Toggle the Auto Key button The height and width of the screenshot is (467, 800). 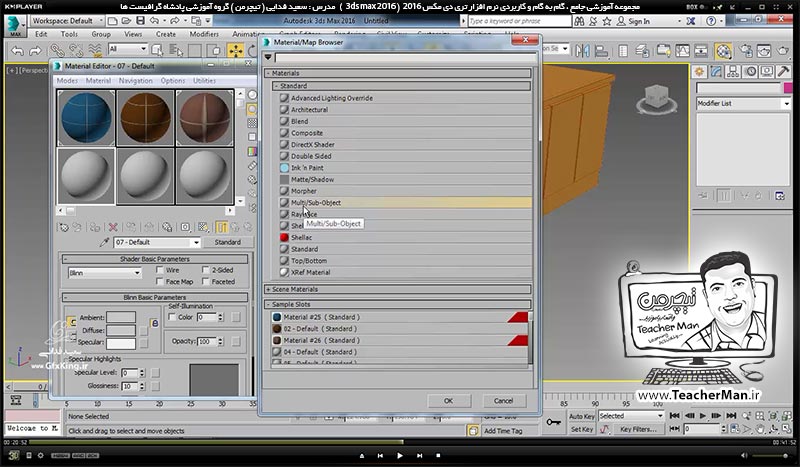(581, 416)
